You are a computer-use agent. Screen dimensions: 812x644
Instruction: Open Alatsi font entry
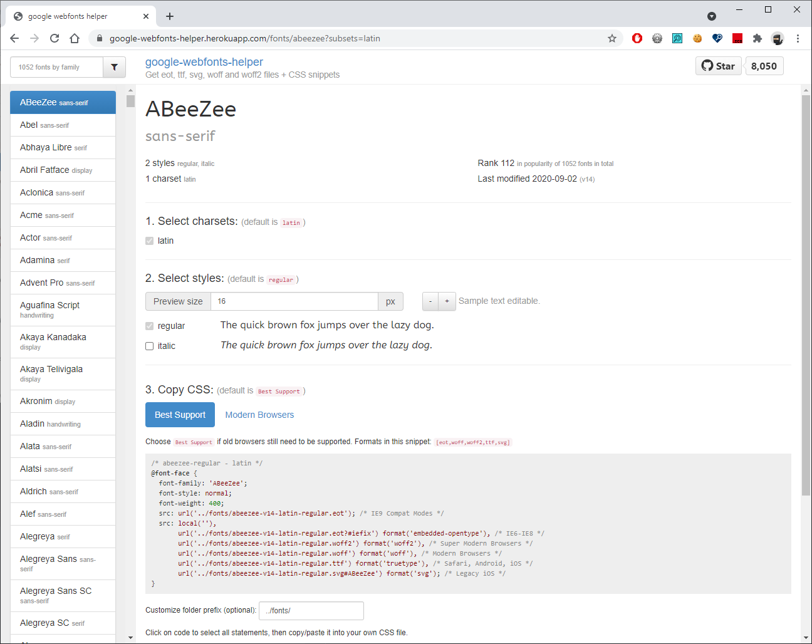pos(63,469)
